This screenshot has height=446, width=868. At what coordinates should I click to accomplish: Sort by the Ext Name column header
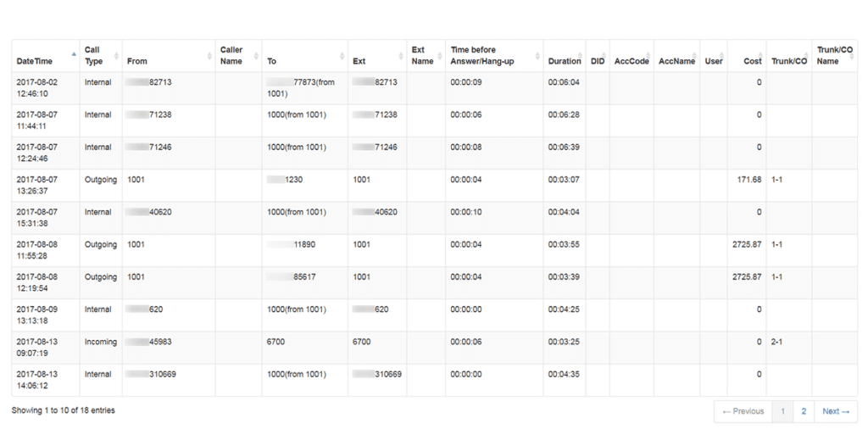pyautogui.click(x=421, y=55)
